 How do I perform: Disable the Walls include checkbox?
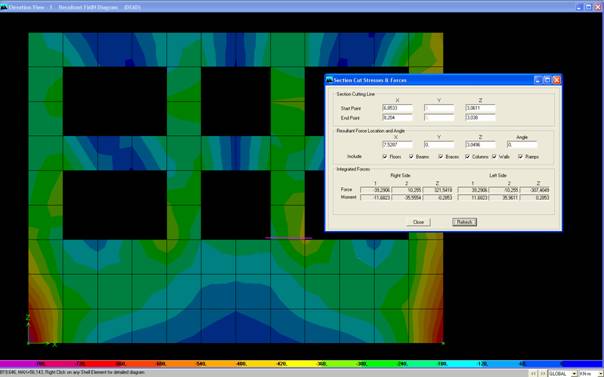point(494,156)
